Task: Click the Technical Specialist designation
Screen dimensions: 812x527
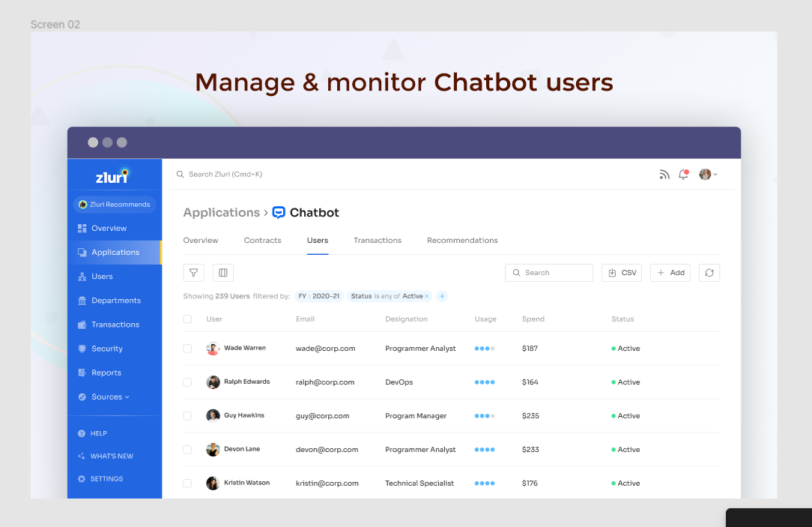Action: coord(419,484)
